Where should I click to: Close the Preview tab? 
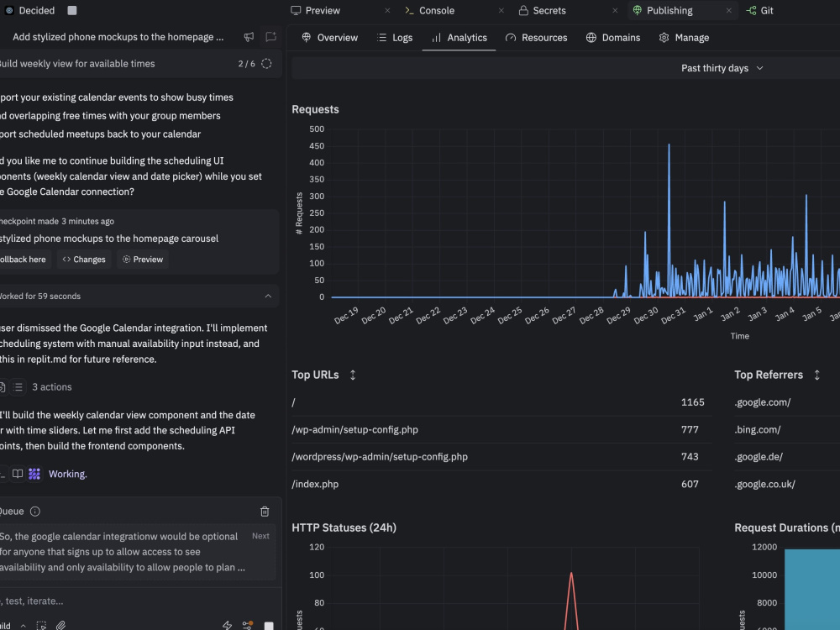(387, 10)
